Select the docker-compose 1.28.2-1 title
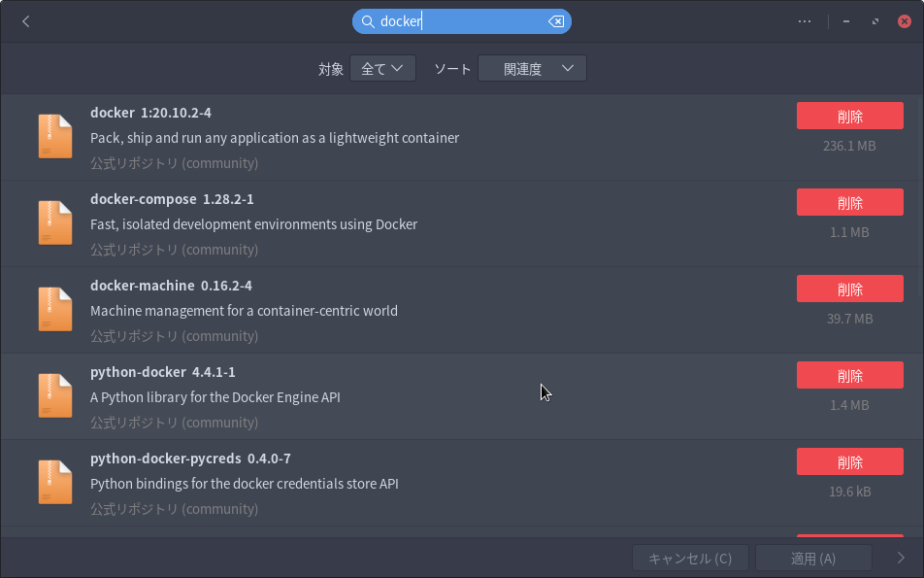 (x=172, y=199)
